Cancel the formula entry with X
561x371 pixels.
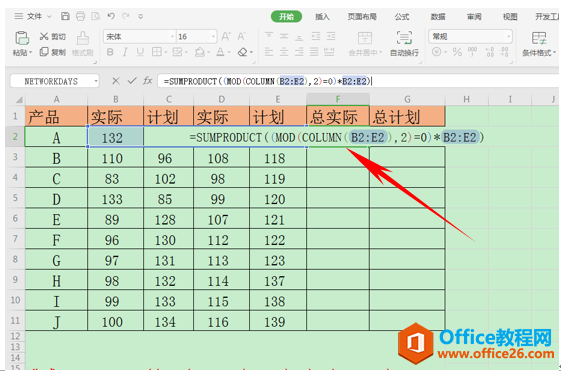pyautogui.click(x=116, y=81)
